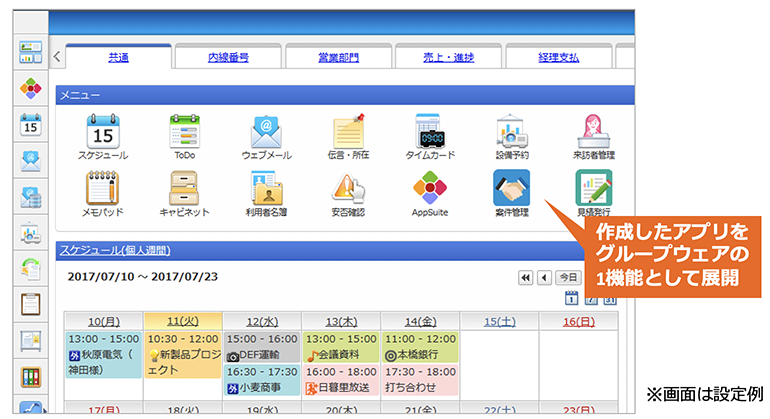Open the bulletin board icon in the sidebar
Screen dimensions: 770x419
[x=30, y=340]
